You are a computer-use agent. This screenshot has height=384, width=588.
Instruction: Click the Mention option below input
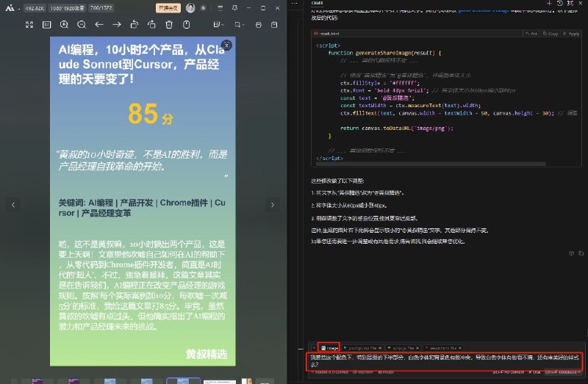click(362, 372)
